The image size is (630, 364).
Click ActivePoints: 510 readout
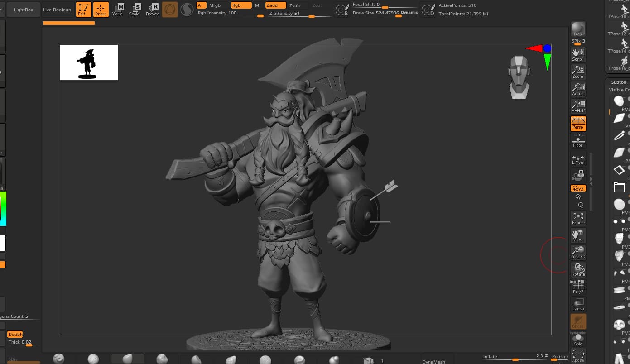point(457,5)
